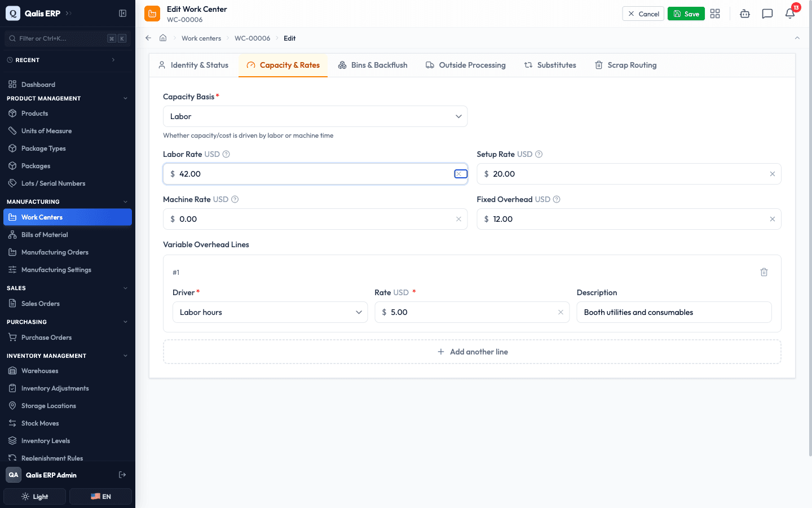Go back using the breadcrumb arrow
Image resolution: width=812 pixels, height=508 pixels.
click(x=148, y=38)
